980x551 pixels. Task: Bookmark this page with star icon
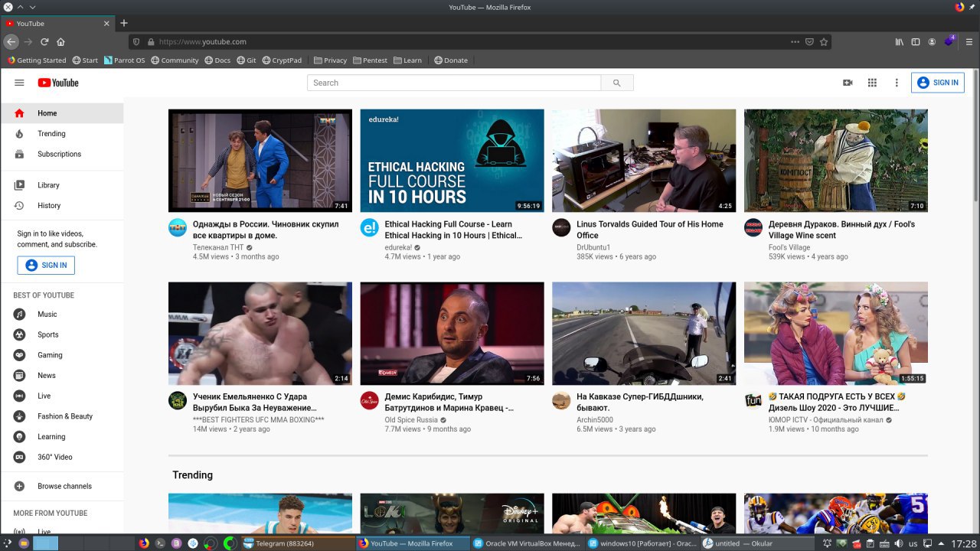click(824, 42)
